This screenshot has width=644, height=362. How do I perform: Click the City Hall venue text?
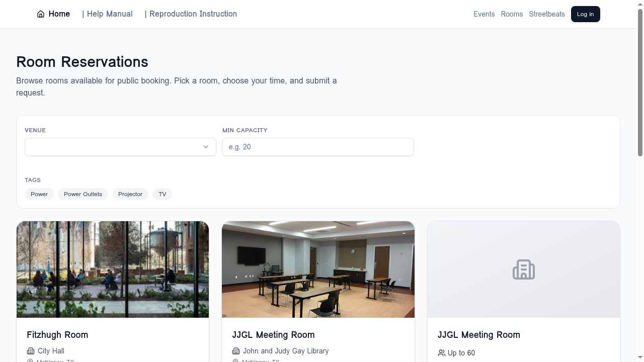(x=51, y=351)
